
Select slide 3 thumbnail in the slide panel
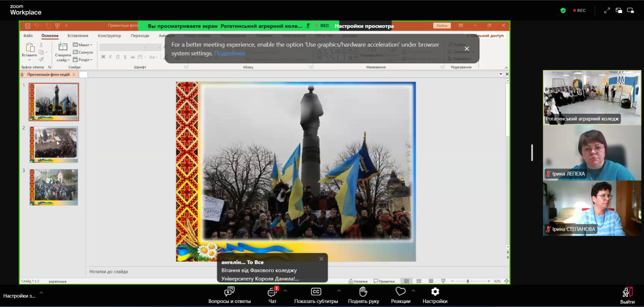click(x=54, y=187)
